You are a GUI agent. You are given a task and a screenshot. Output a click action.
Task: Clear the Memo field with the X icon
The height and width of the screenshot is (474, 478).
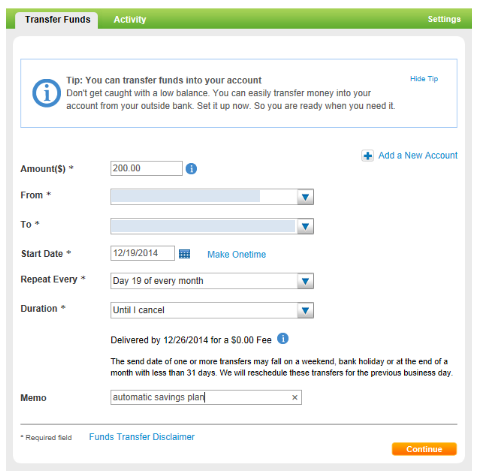[x=295, y=397]
